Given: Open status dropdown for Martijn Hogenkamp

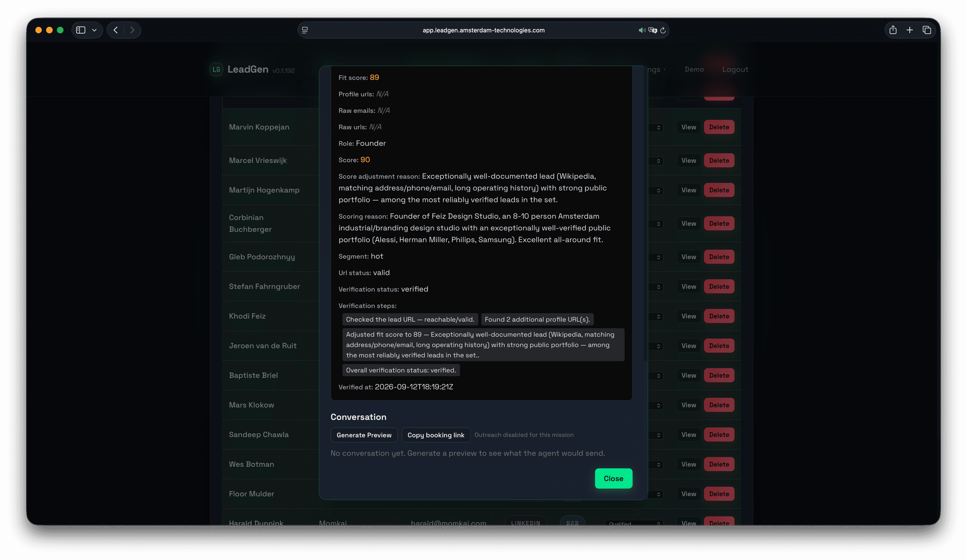Looking at the screenshot, I should tap(656, 190).
